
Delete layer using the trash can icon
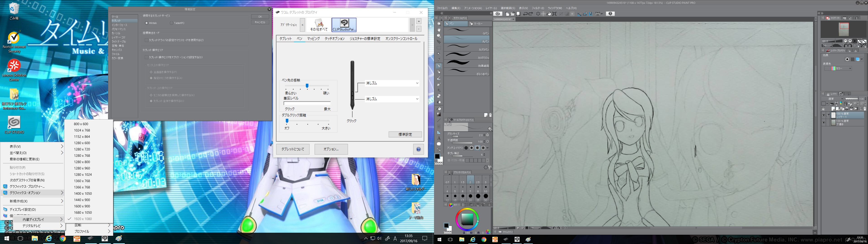pos(865,109)
